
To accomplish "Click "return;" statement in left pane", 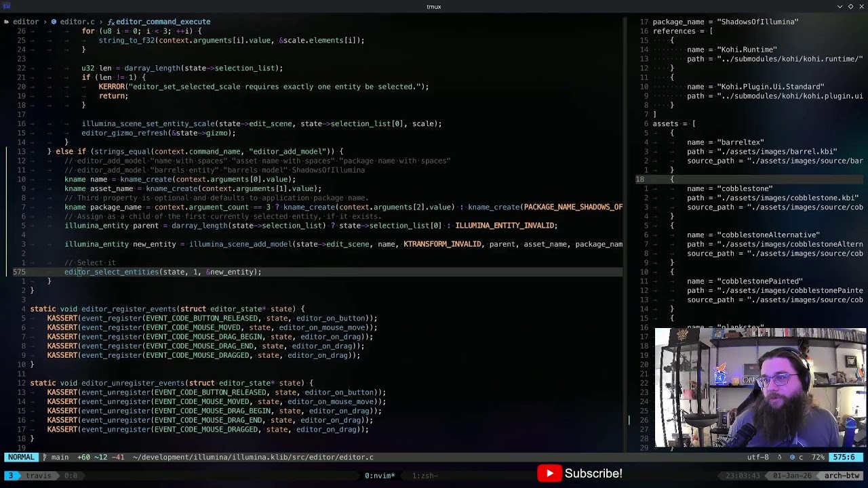I will [x=113, y=96].
